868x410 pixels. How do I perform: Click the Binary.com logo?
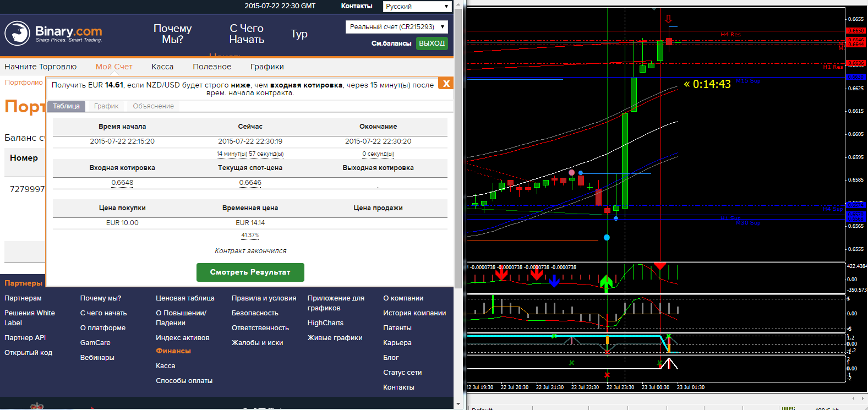[53, 34]
